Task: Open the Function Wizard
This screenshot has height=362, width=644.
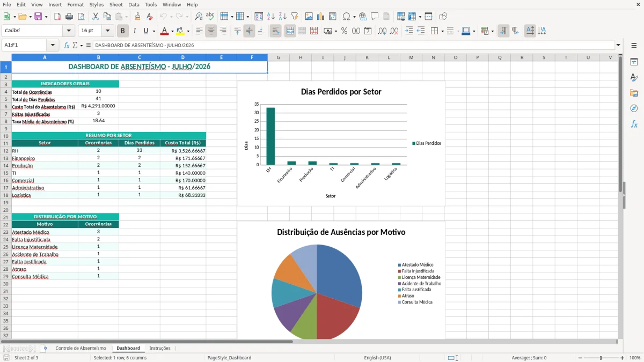Action: coord(67,45)
